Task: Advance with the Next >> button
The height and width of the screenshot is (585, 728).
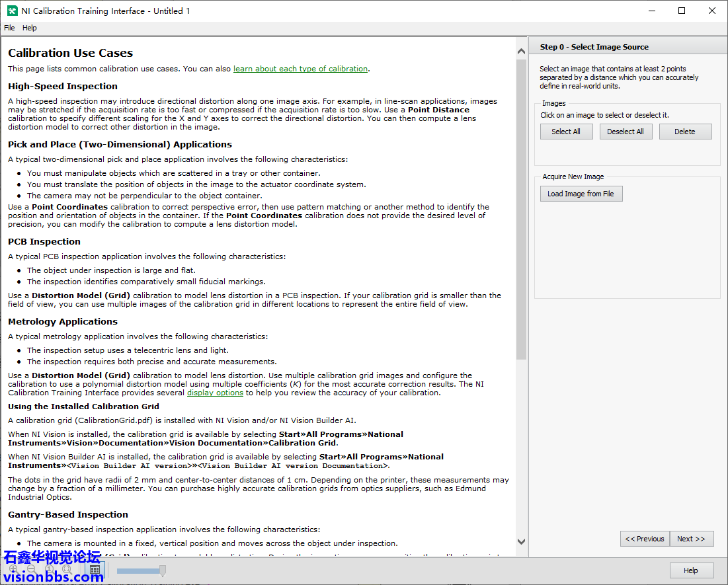Action: coord(692,539)
